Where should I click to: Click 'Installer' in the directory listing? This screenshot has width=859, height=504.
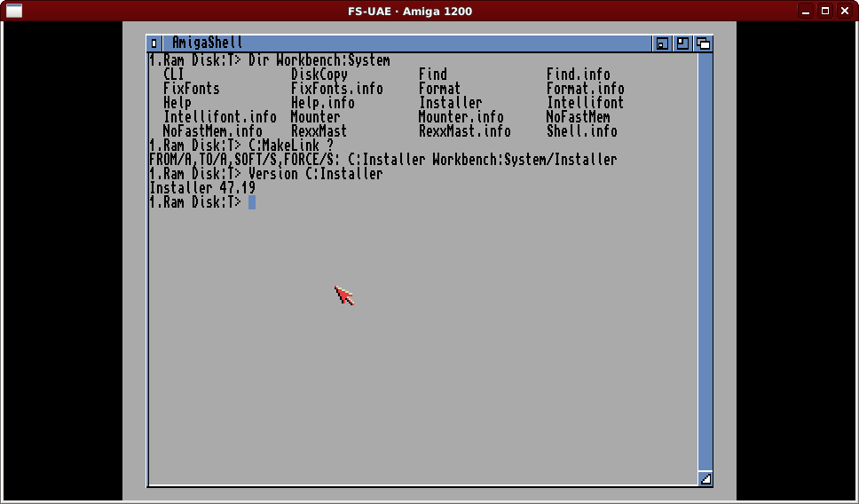point(450,102)
